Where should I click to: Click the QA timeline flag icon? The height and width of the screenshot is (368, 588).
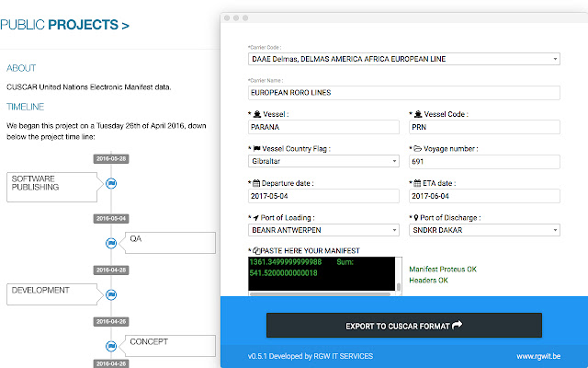(111, 243)
